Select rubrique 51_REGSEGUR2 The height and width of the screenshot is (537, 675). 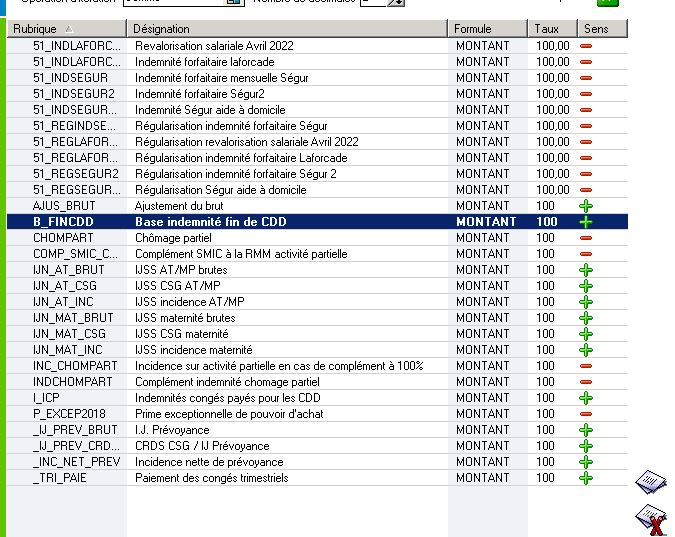[76, 174]
